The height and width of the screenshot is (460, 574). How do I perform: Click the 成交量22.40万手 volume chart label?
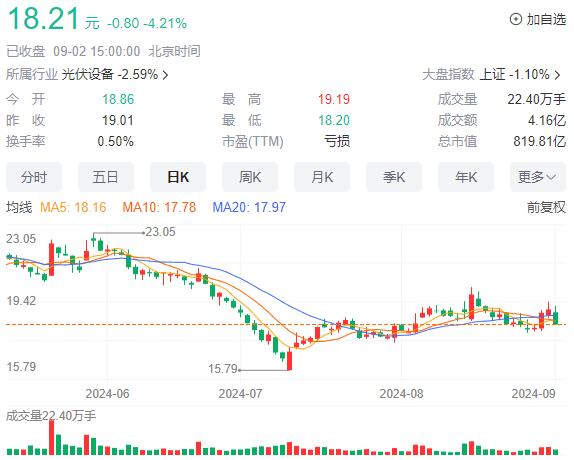(x=51, y=416)
